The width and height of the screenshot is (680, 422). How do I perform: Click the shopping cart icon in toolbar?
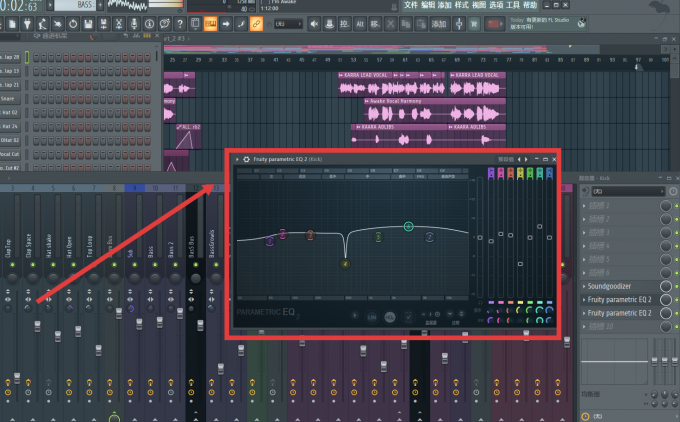click(474, 24)
